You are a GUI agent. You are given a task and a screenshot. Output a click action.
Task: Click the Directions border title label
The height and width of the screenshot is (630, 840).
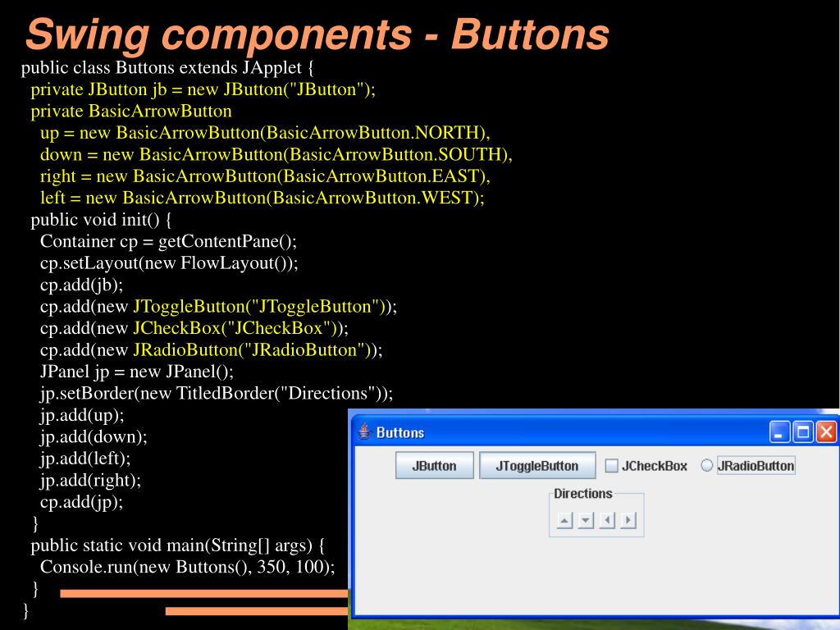(x=583, y=493)
